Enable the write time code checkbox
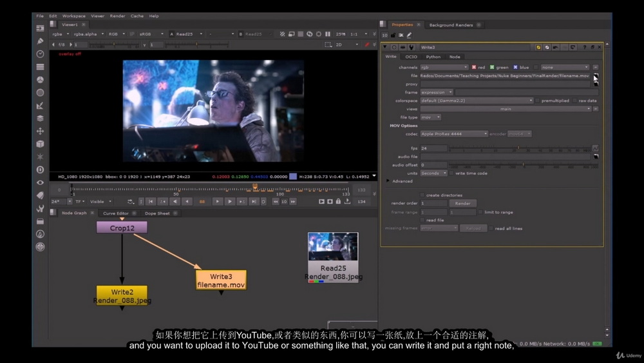This screenshot has width=644, height=363. [451, 173]
